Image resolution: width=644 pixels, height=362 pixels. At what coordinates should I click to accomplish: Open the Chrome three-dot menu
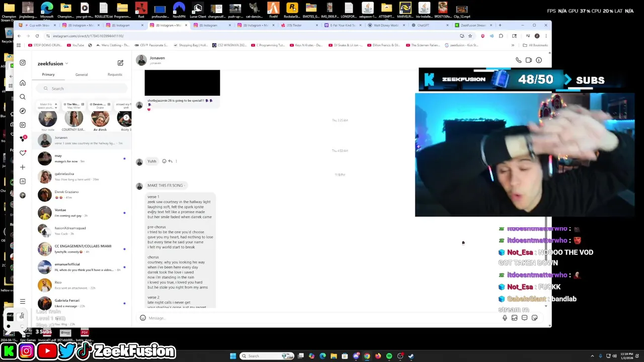(546, 36)
